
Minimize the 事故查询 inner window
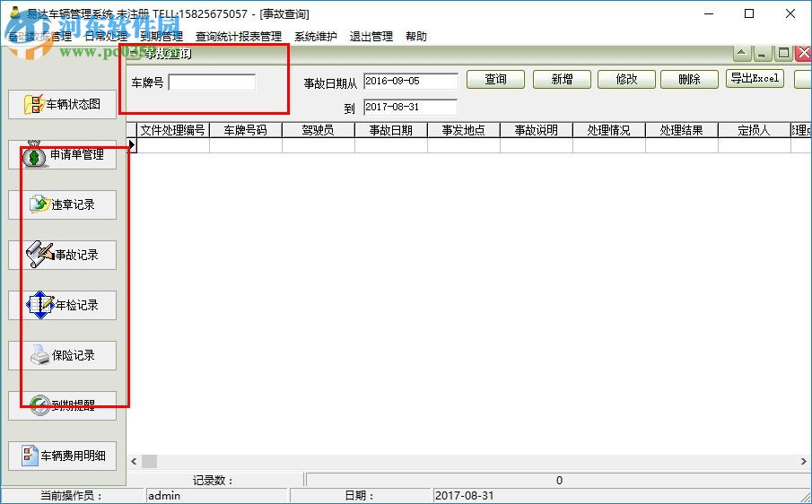[x=761, y=53]
